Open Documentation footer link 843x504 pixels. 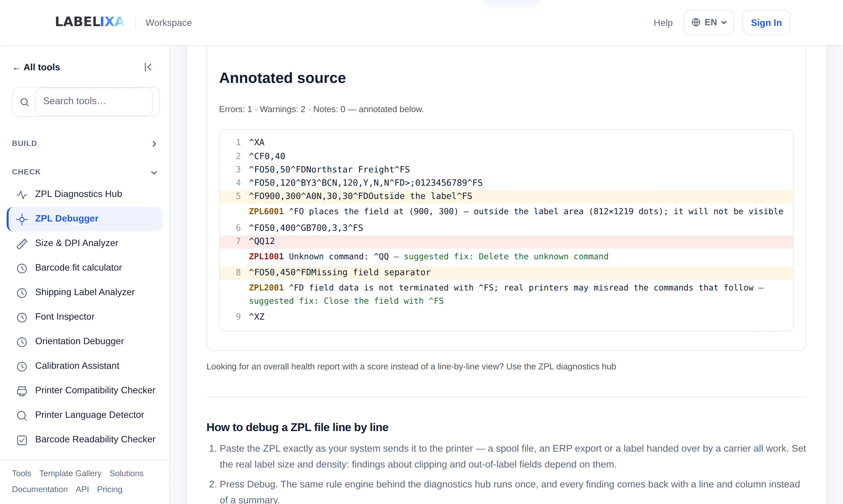click(40, 489)
